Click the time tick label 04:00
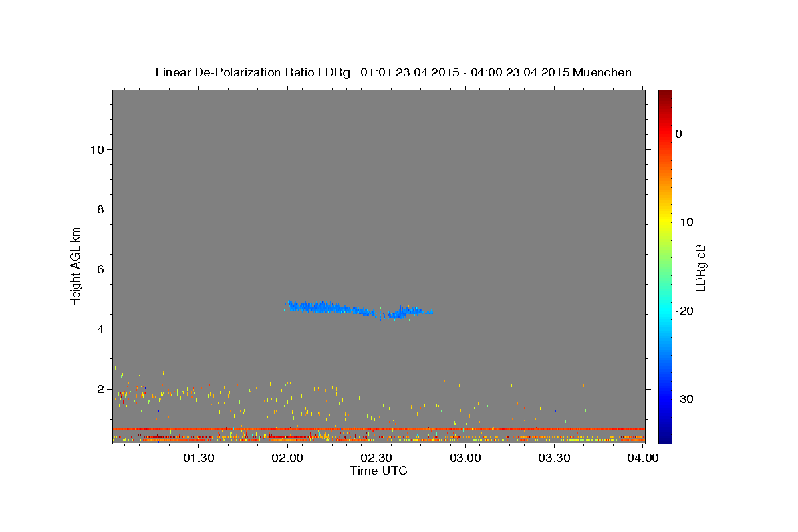Screen dimensions: 798x532 643,458
